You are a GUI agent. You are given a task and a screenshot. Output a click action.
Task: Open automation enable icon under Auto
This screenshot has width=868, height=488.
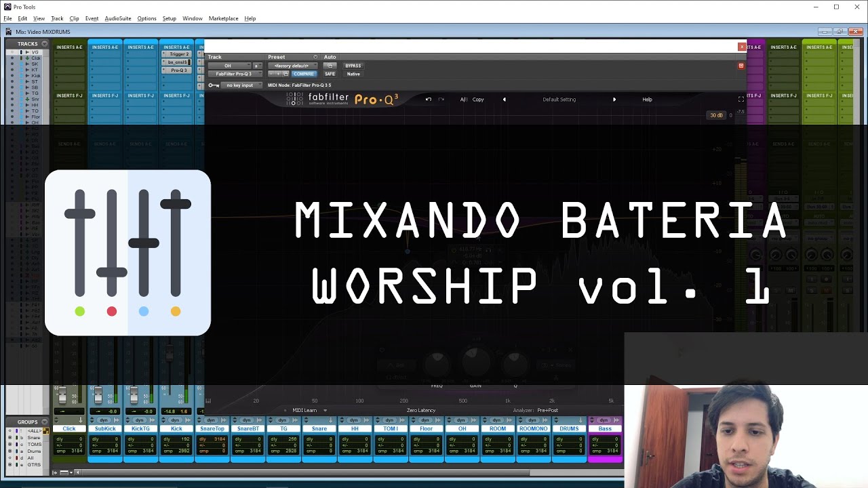click(x=330, y=66)
